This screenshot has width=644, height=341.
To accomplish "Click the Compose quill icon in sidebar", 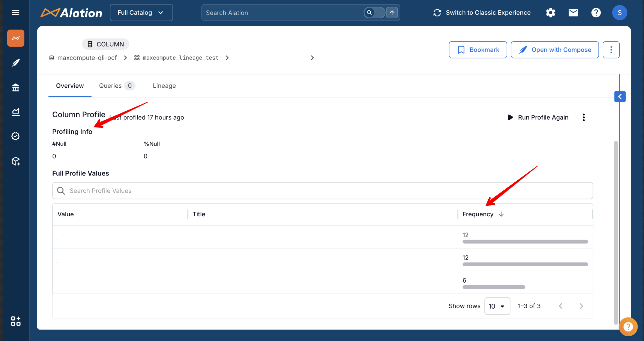I will pos(16,63).
